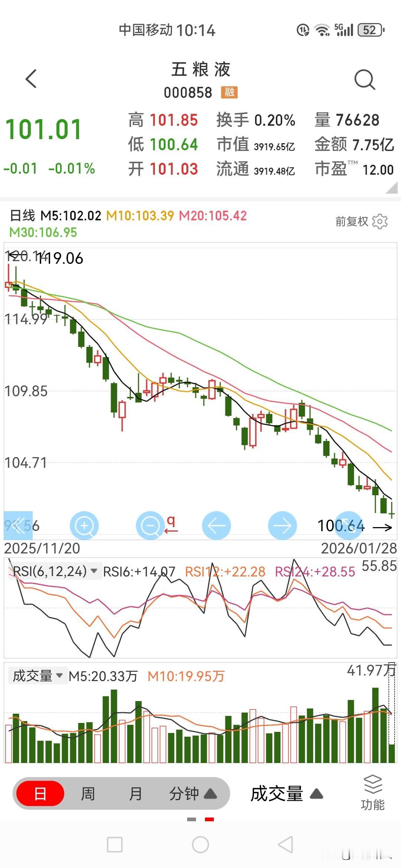
Task: Expand the 分钟 period options
Action: pyautogui.click(x=193, y=793)
